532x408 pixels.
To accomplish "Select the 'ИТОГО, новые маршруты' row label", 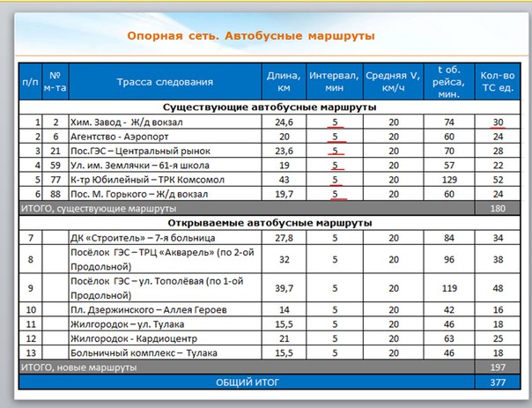I will pos(79,367).
